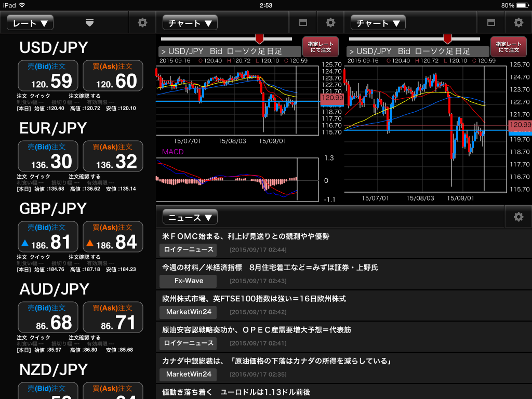Select the USD/JPY pair title

(54, 47)
